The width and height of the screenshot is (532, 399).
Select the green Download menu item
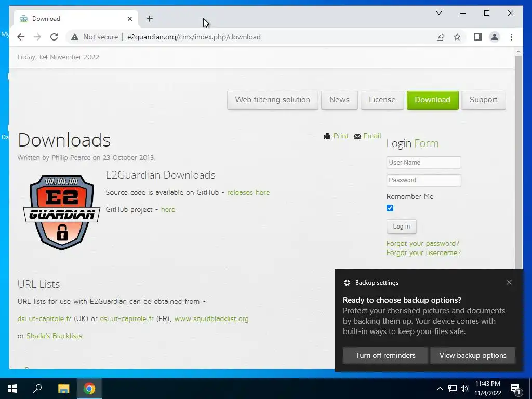(432, 100)
